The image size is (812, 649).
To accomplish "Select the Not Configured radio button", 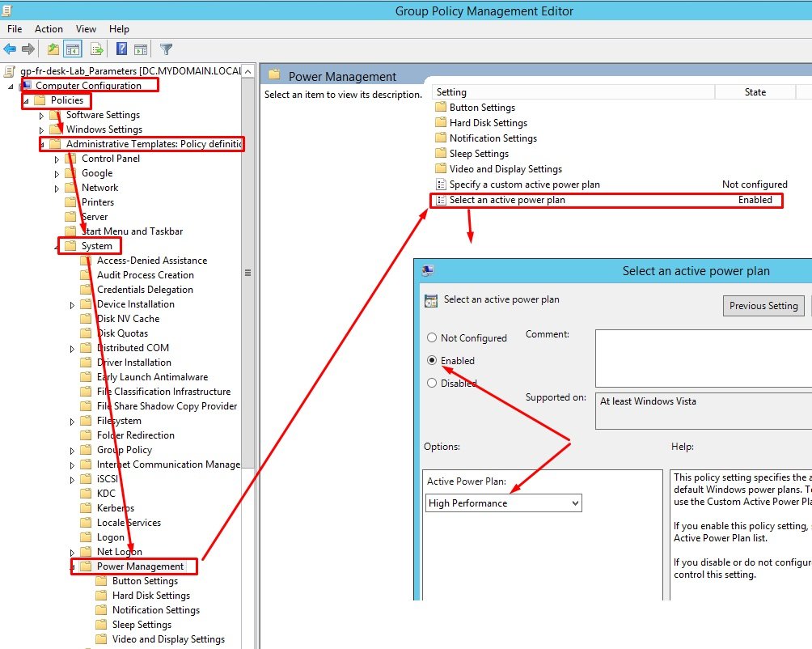I will [432, 338].
